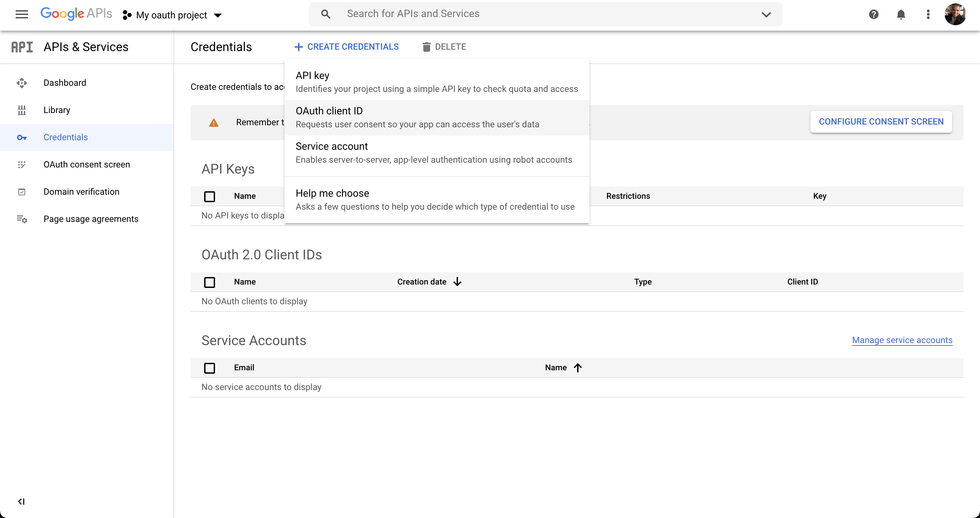
Task: Collapse the sidebar navigation panel
Action: (x=21, y=501)
